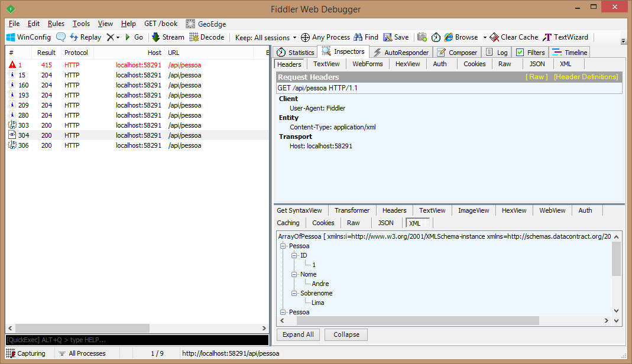632x364 pixels.
Task: Switch to the Statistics tab
Action: pyautogui.click(x=296, y=53)
